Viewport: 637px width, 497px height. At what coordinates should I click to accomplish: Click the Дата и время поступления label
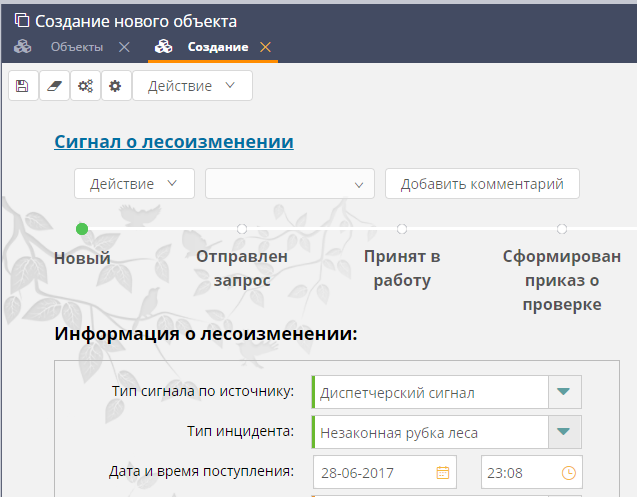(201, 471)
